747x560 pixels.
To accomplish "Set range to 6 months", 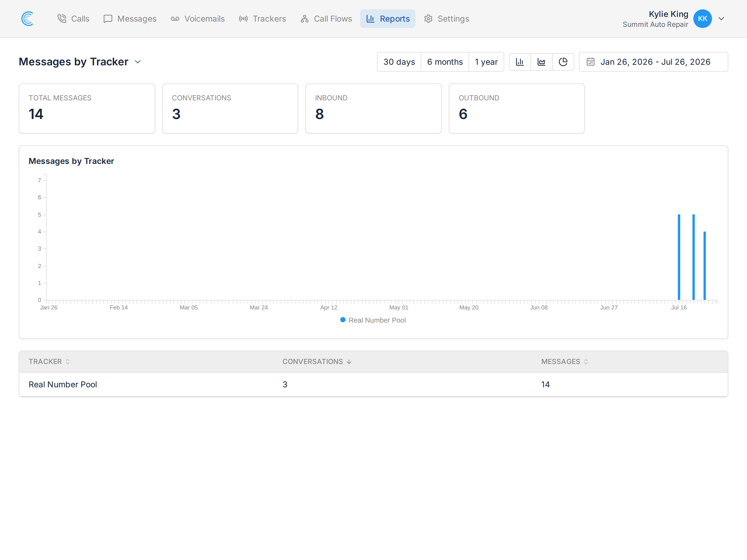I will coord(445,62).
